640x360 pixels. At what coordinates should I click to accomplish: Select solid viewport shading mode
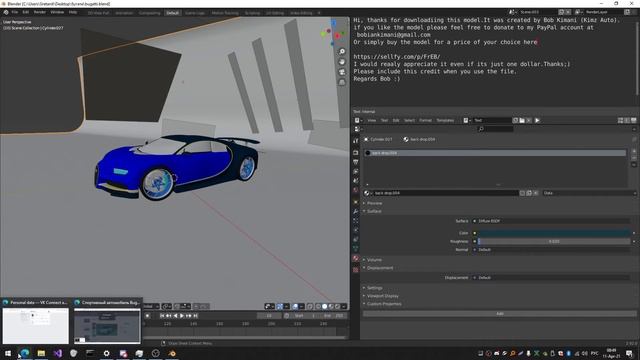[324, 306]
